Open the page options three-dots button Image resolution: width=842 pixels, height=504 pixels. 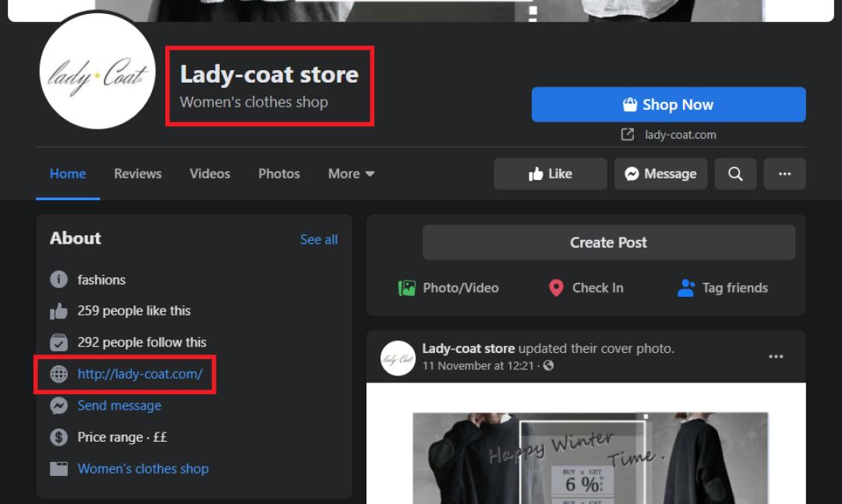(x=784, y=174)
